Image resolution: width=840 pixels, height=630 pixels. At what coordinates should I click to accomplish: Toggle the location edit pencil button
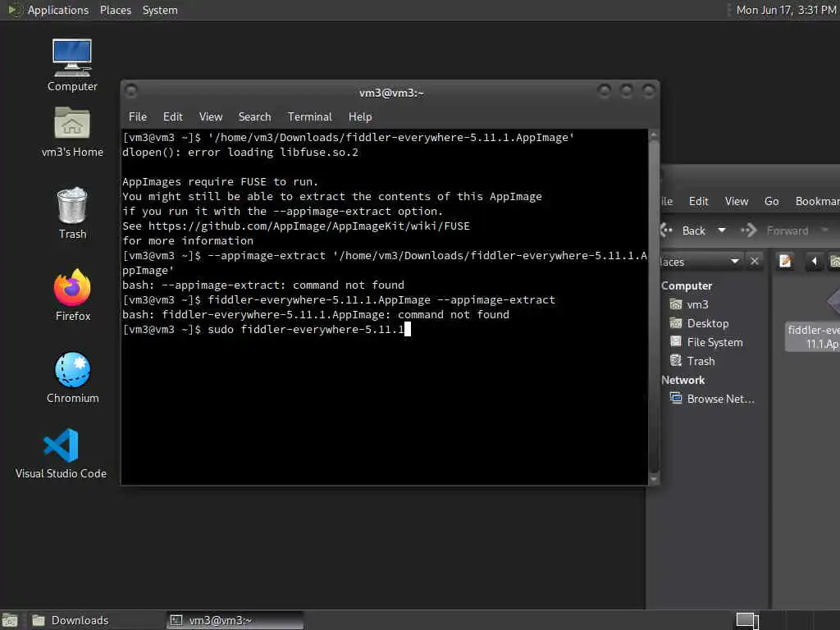pyautogui.click(x=785, y=262)
